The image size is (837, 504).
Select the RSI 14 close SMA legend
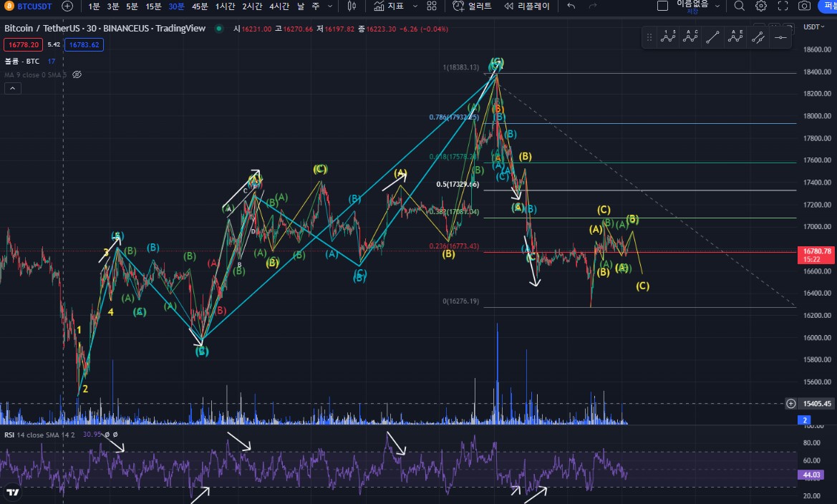click(40, 435)
